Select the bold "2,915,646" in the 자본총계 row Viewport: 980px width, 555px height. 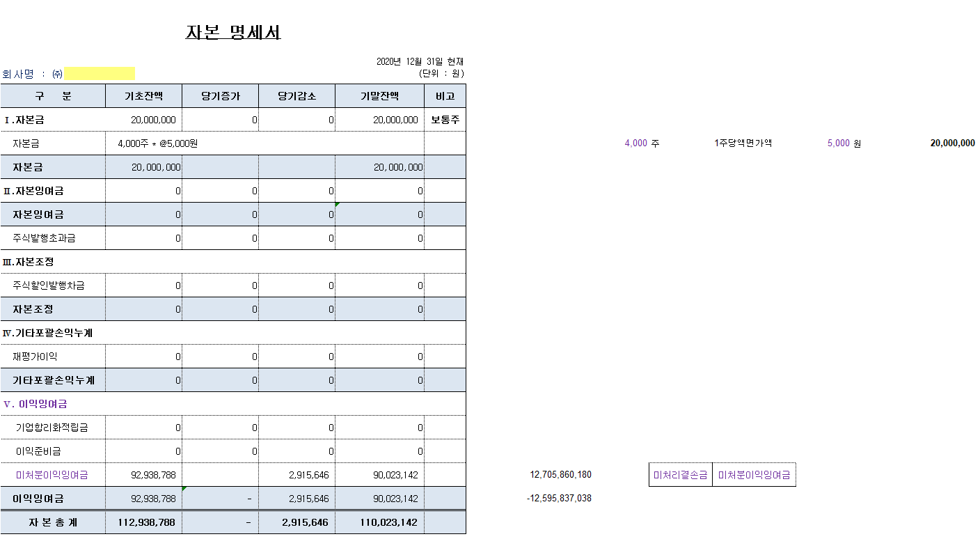pos(305,522)
